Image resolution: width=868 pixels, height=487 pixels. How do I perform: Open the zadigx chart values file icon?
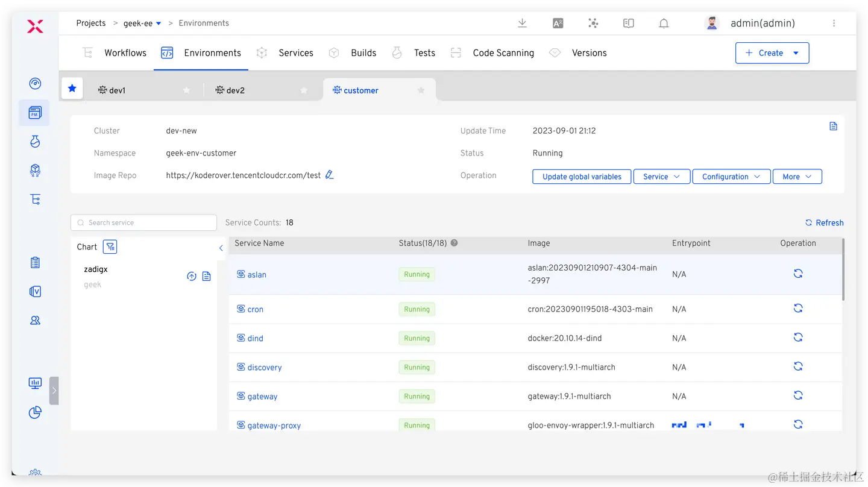[x=206, y=276]
